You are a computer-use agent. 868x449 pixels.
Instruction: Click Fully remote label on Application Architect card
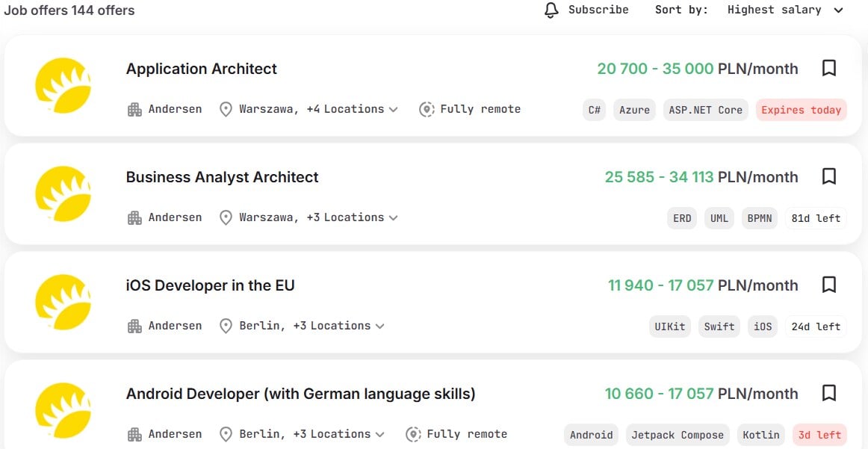[x=480, y=109]
